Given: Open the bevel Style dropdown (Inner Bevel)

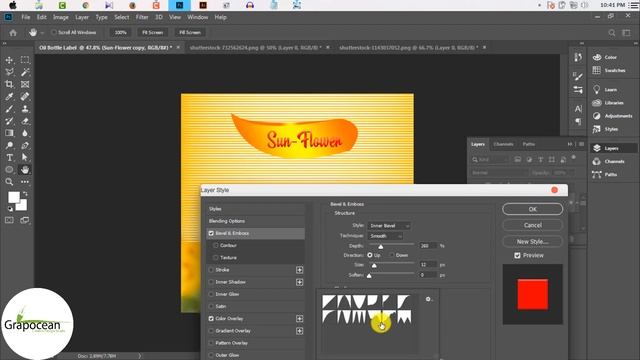Looking at the screenshot, I should click(x=389, y=226).
